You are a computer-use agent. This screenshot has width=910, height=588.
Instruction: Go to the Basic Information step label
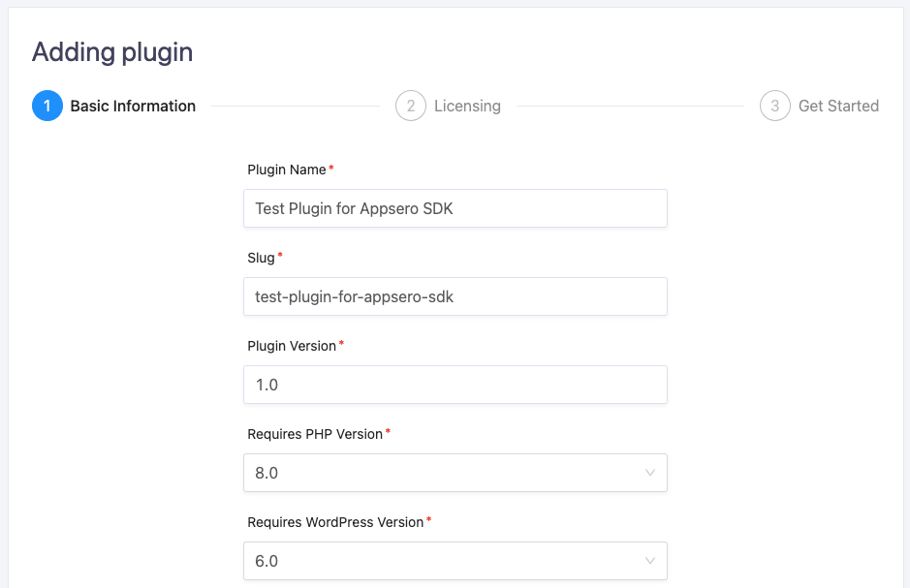click(x=133, y=107)
